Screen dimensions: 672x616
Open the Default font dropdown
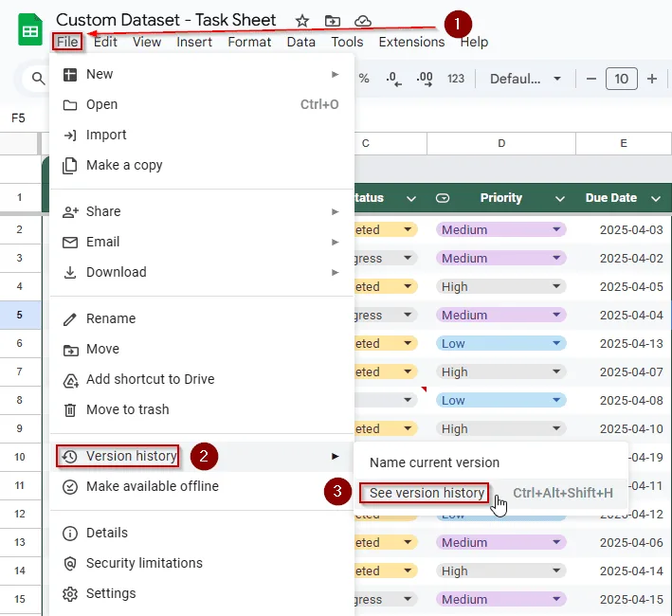525,79
